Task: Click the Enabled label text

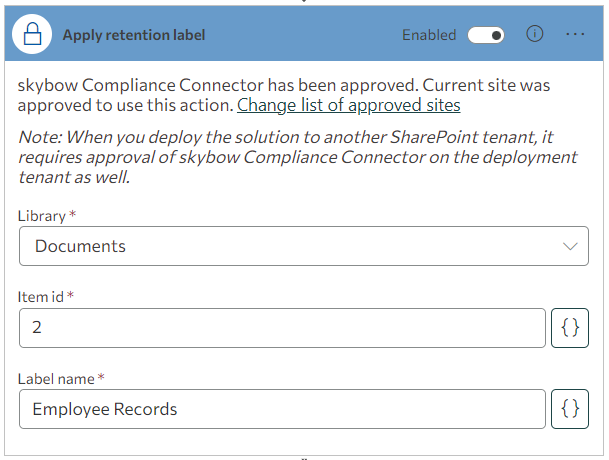Action: click(429, 35)
